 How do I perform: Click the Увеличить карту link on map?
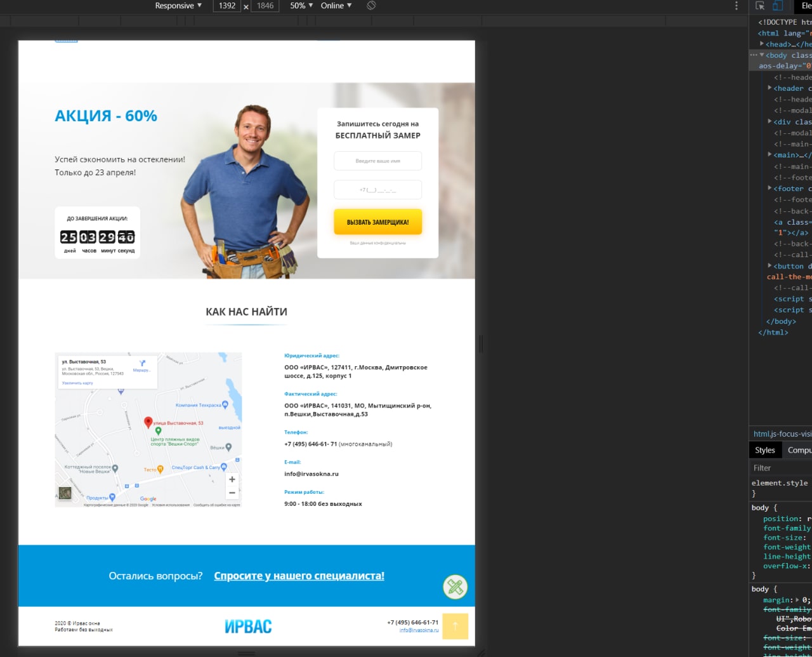[77, 383]
